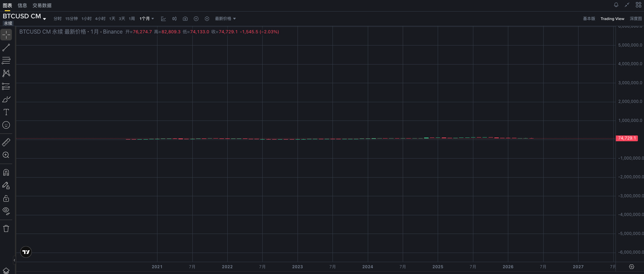644x274 pixels.
Task: Collapse the drawing toolbar side arrow
Action: tap(14, 260)
